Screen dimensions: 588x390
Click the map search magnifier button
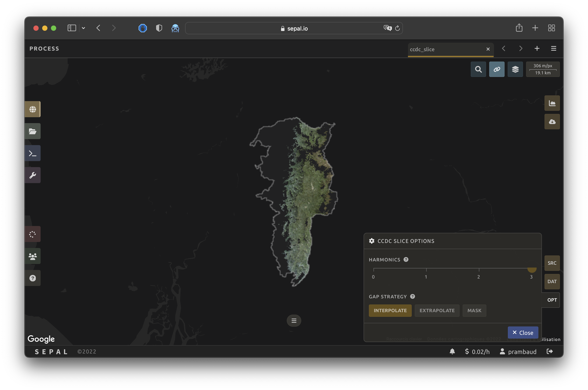(478, 69)
